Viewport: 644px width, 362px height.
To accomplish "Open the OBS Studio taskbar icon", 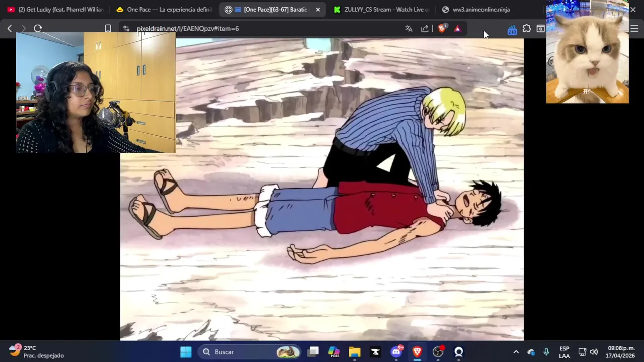I will pos(438,352).
